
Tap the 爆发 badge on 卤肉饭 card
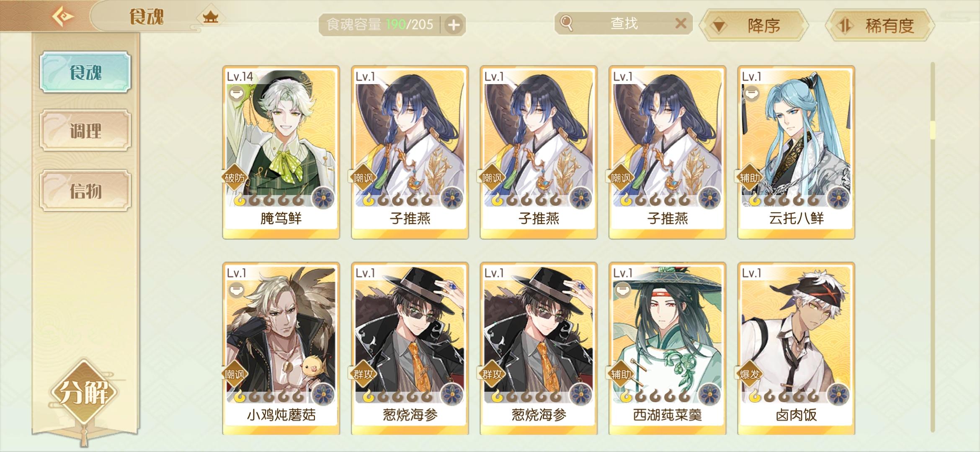pyautogui.click(x=750, y=374)
